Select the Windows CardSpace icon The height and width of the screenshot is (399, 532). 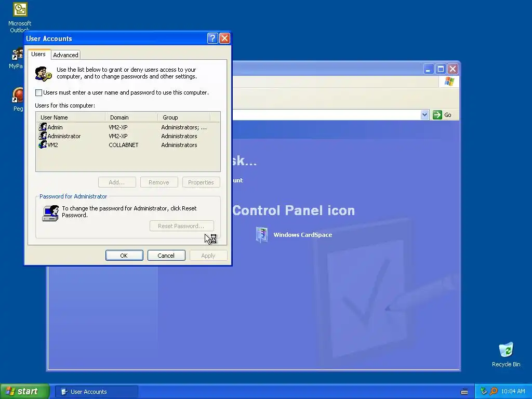point(262,235)
